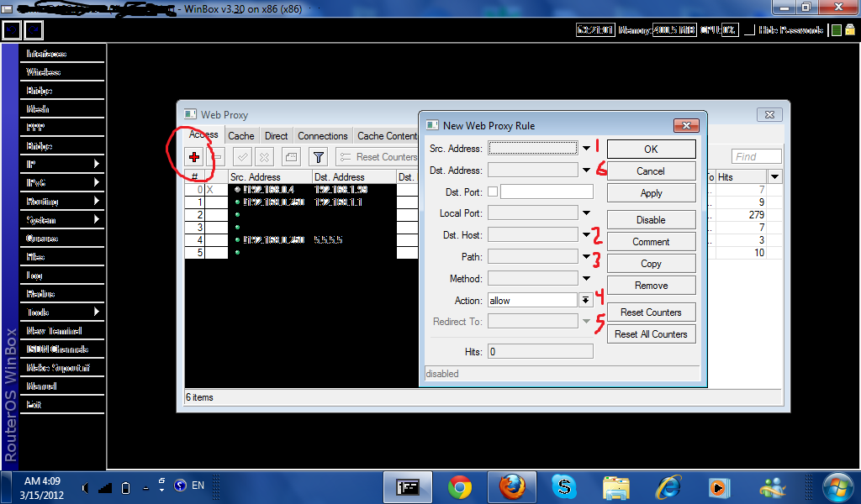The height and width of the screenshot is (504, 861).
Task: Open Windows Live Messenger taskbar icon
Action: click(774, 487)
